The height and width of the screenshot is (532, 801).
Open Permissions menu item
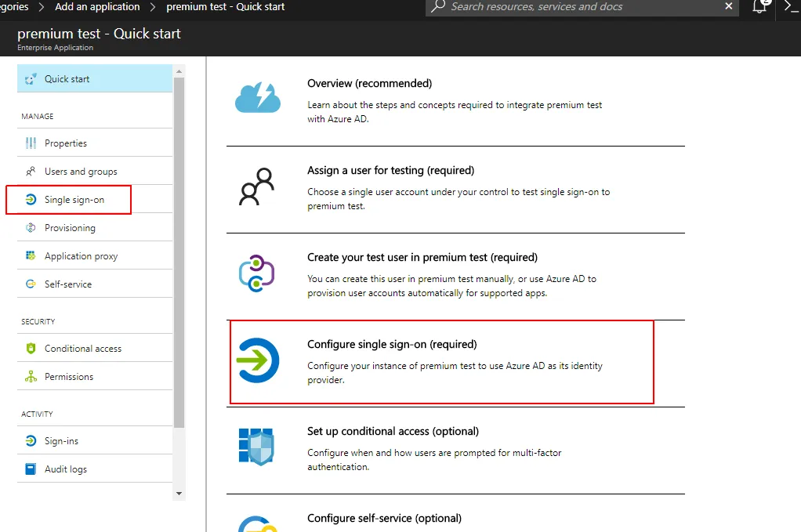coord(95,376)
